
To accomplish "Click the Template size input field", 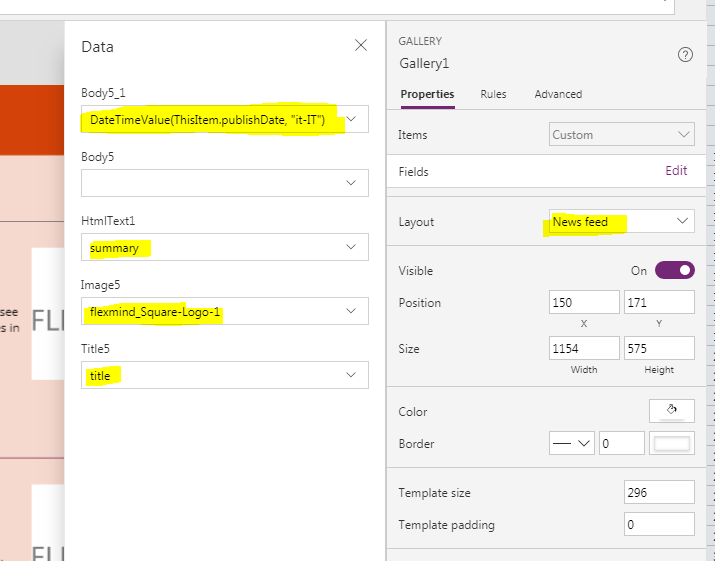I will [659, 492].
